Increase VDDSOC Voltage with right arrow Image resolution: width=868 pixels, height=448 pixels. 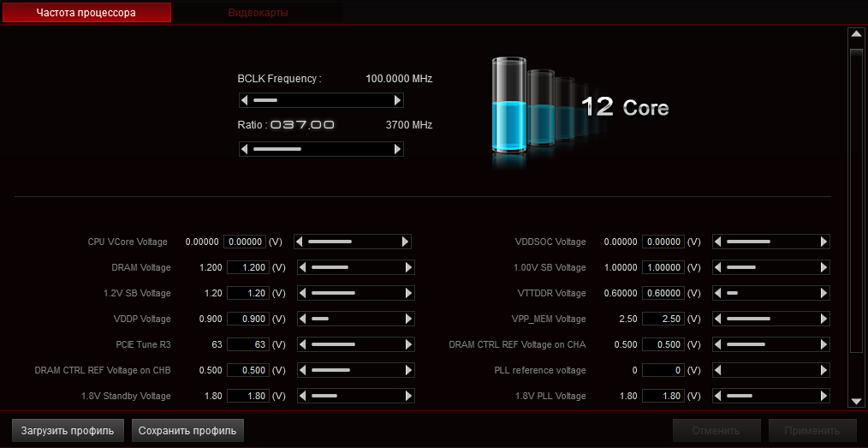click(823, 242)
